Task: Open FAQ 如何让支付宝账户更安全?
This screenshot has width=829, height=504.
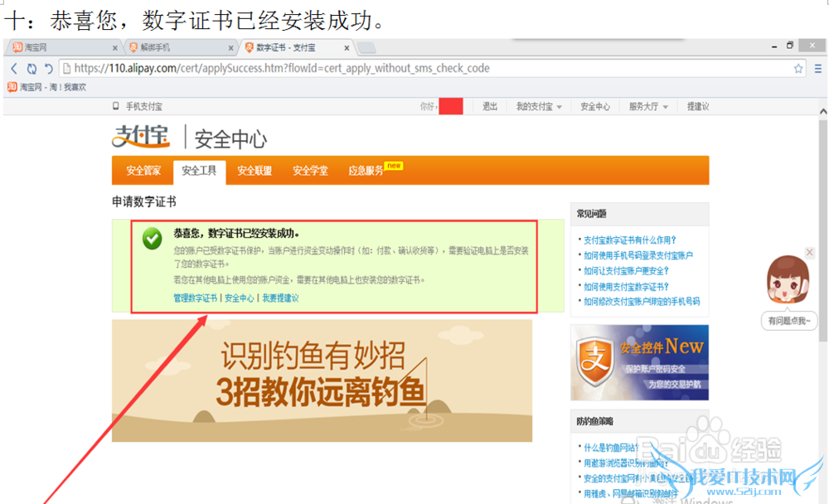Action: coord(626,271)
